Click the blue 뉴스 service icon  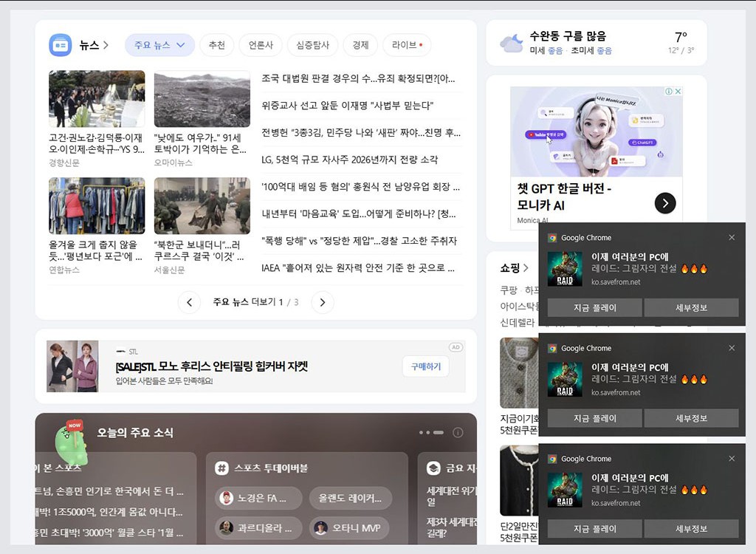[61, 44]
